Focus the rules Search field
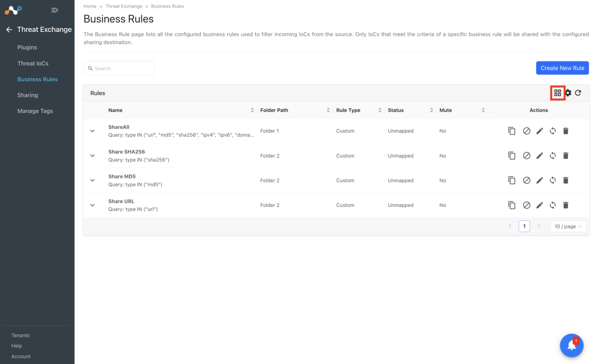The height and width of the screenshot is (364, 594). pyautogui.click(x=119, y=68)
